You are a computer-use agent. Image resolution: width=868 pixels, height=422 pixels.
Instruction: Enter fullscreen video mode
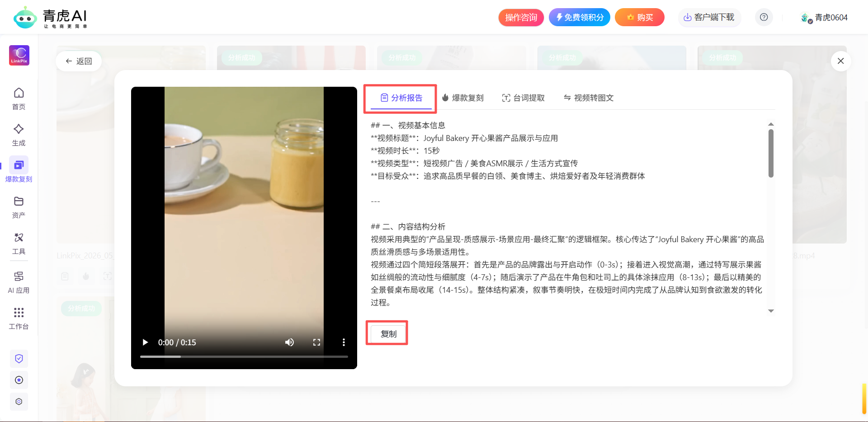pos(316,342)
